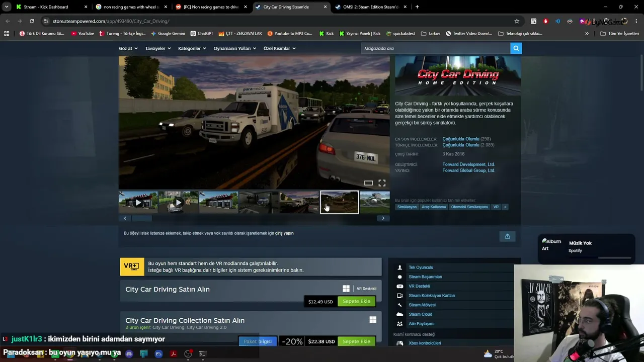644x362 pixels.
Task: Click the Windows platform icon for City Car Driving
Action: pos(346,289)
